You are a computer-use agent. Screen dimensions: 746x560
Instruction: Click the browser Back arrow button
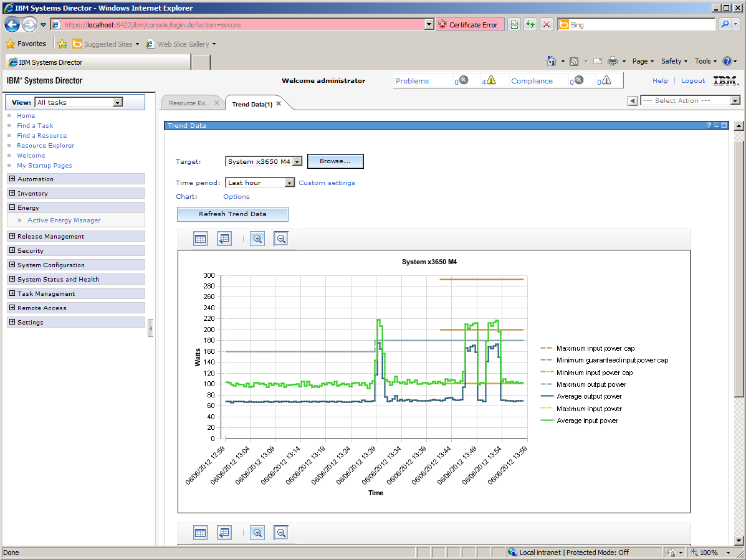coord(12,24)
